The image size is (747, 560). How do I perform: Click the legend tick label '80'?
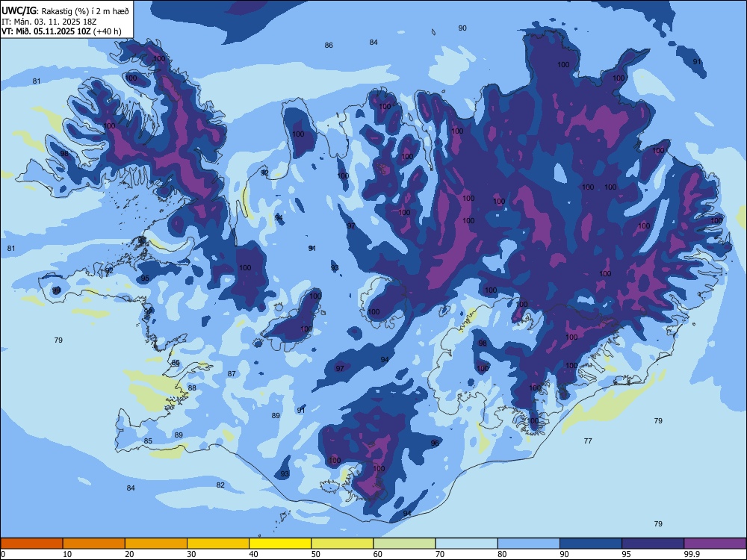[x=502, y=554]
